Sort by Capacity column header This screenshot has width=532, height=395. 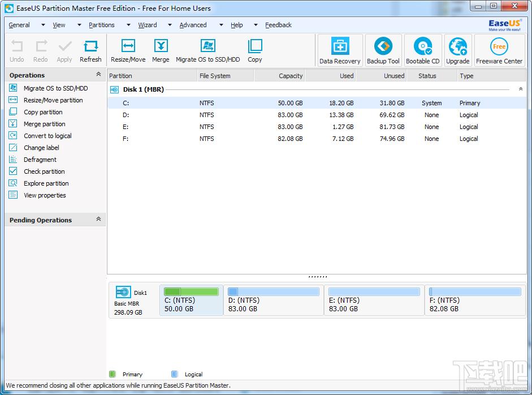tap(279, 76)
